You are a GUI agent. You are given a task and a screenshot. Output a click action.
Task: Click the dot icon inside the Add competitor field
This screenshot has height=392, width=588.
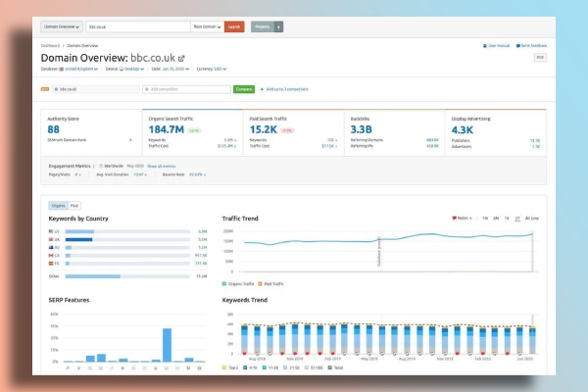tap(147, 89)
